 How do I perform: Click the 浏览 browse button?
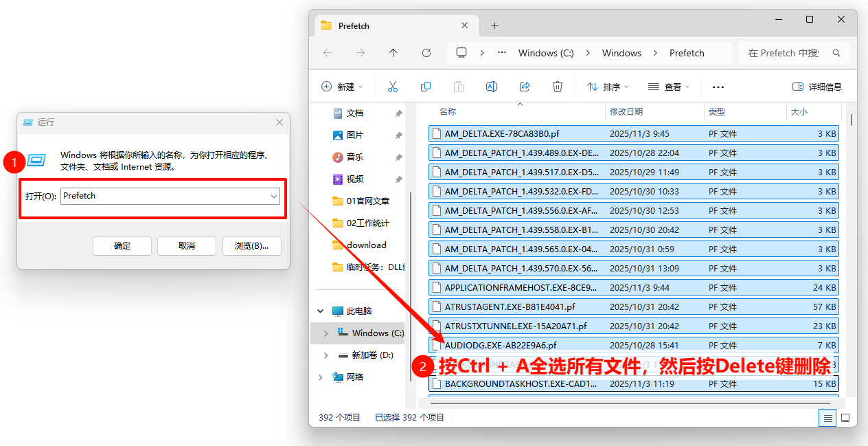[251, 246]
